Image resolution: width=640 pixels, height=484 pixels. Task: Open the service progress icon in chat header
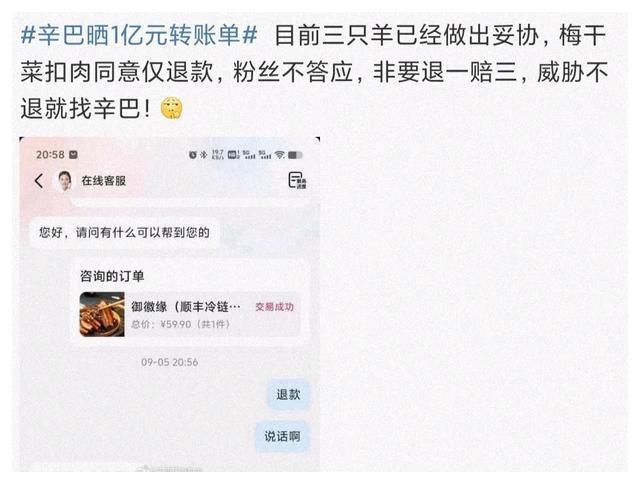(297, 180)
